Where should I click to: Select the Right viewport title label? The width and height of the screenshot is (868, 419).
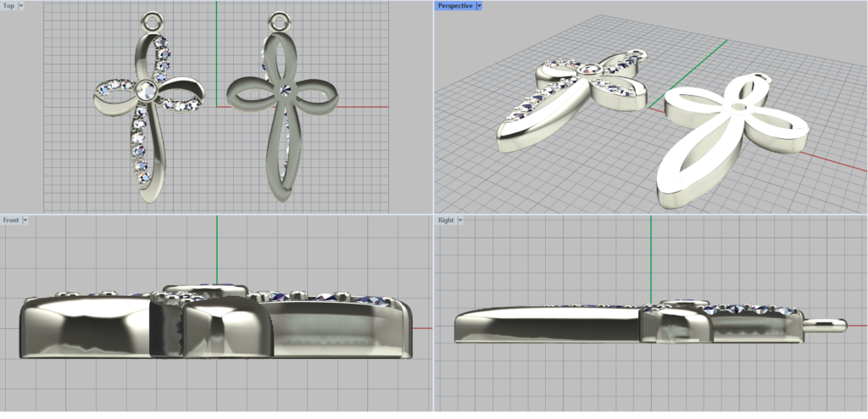point(446,220)
